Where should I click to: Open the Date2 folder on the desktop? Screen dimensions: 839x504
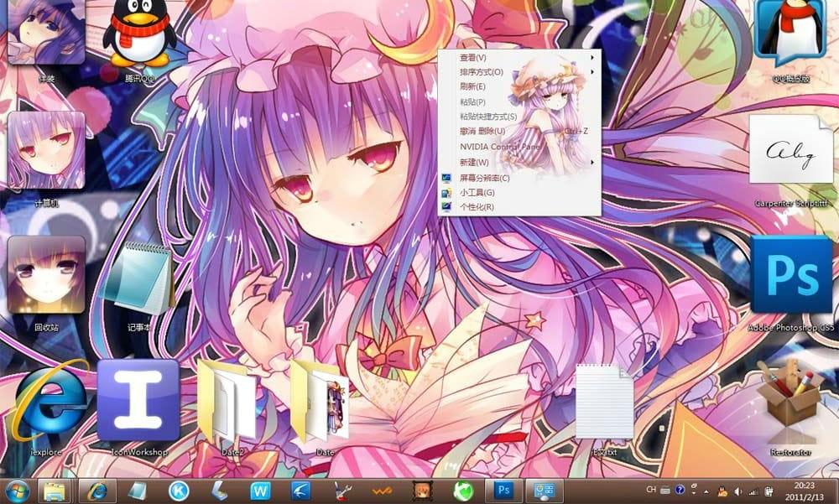pos(229,403)
